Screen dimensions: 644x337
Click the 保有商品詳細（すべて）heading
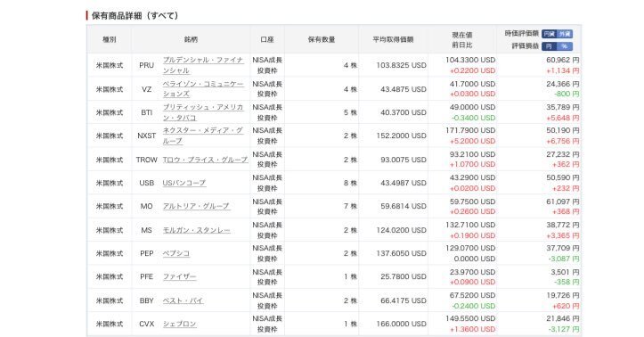[x=135, y=16]
